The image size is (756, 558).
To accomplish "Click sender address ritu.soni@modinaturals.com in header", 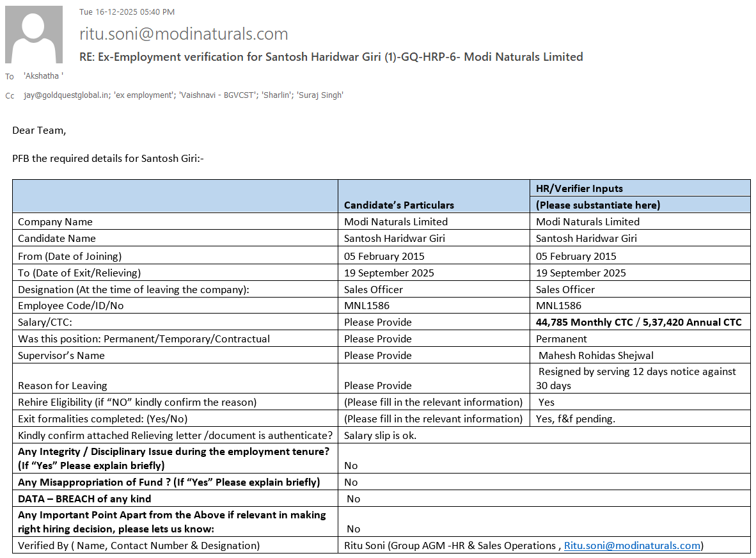I will (x=184, y=34).
